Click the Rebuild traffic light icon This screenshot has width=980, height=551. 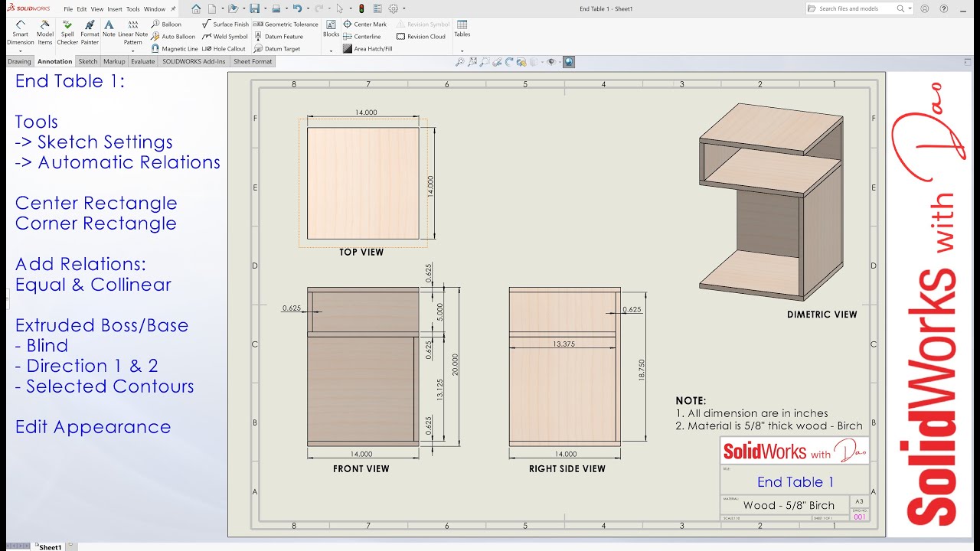[361, 8]
